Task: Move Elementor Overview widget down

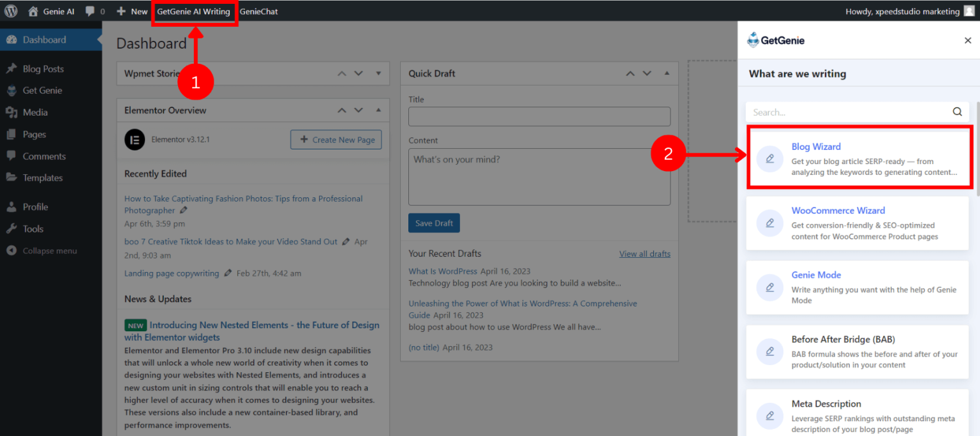Action: pyautogui.click(x=359, y=110)
